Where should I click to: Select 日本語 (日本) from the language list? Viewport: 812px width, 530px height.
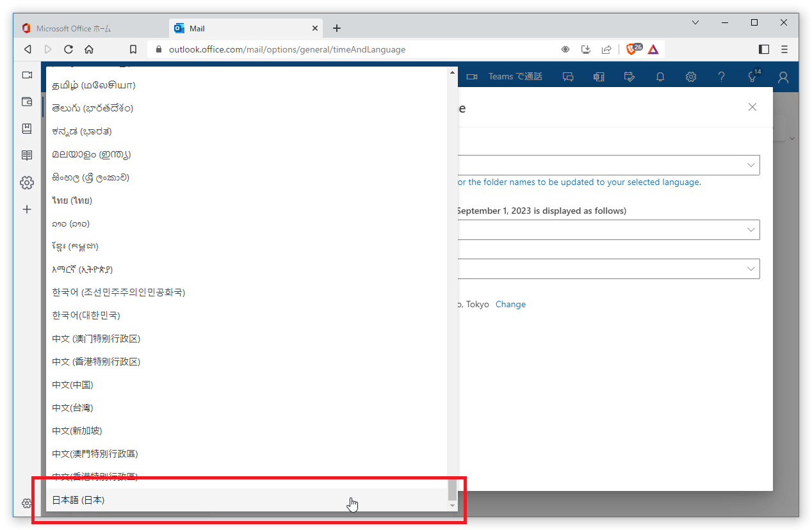[x=78, y=500]
